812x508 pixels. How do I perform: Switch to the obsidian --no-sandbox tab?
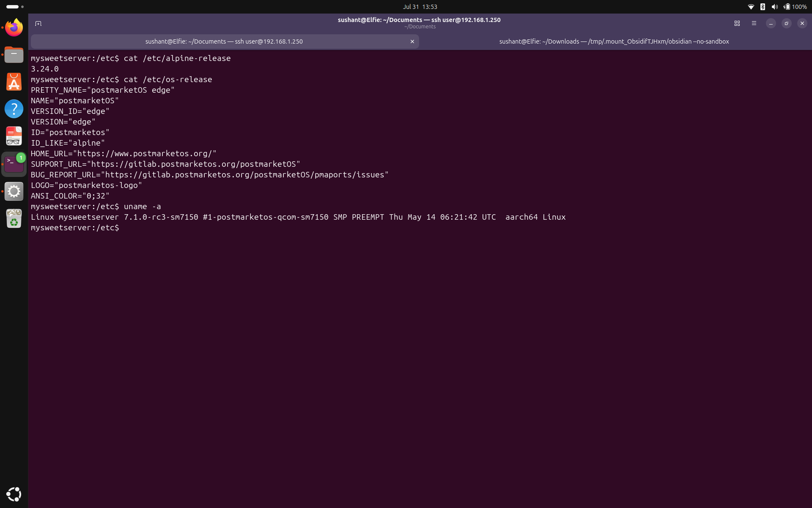pos(614,41)
